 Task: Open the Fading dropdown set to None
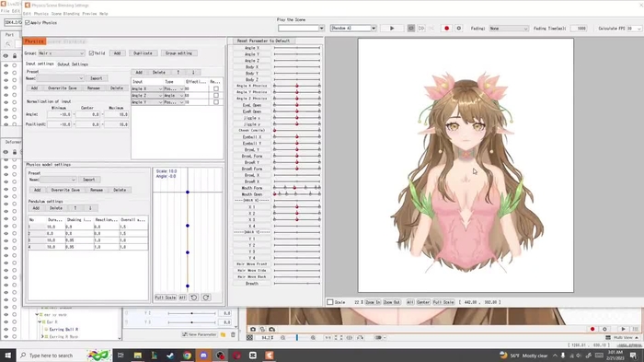(509, 29)
